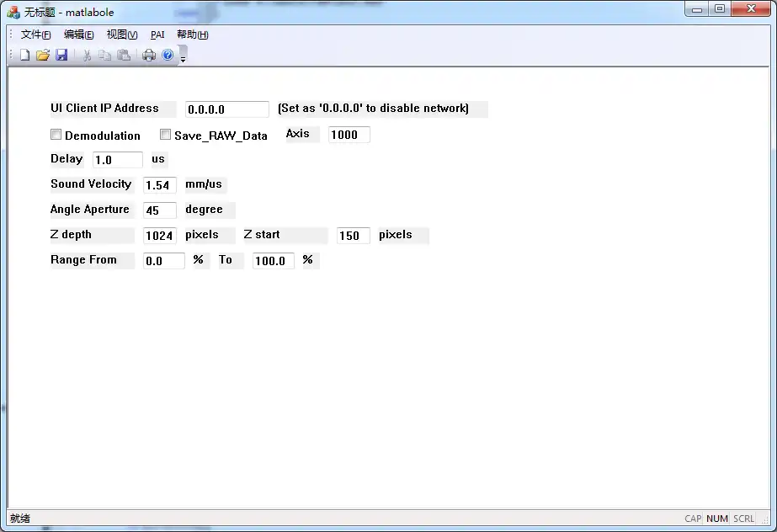Click the 'mm/us' unit label
The width and height of the screenshot is (777, 532).
point(204,184)
